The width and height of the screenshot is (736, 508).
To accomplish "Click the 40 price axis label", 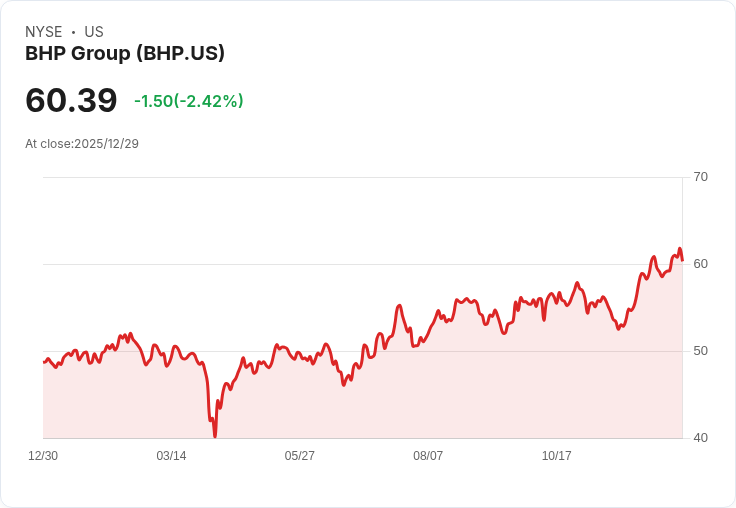I will pyautogui.click(x=700, y=438).
